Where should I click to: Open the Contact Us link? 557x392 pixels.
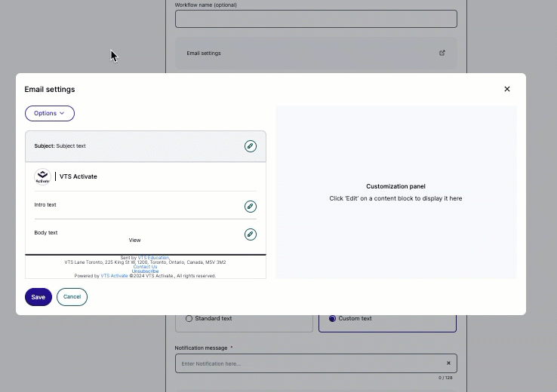(146, 267)
